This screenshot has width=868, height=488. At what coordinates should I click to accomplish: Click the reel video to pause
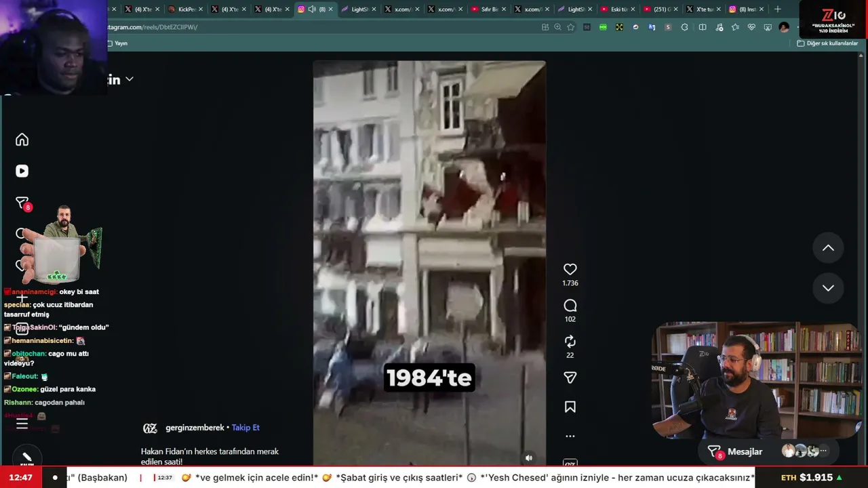(x=429, y=263)
